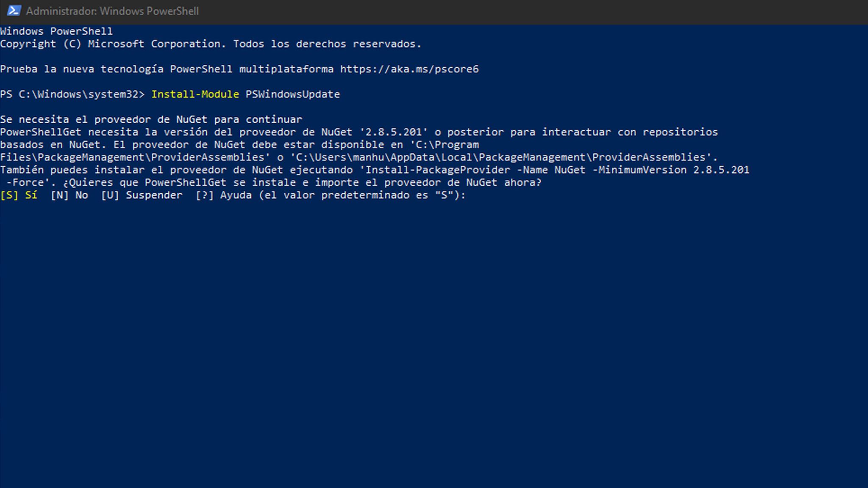Image resolution: width=868 pixels, height=488 pixels.
Task: Choose the [N] No option
Action: 70,195
